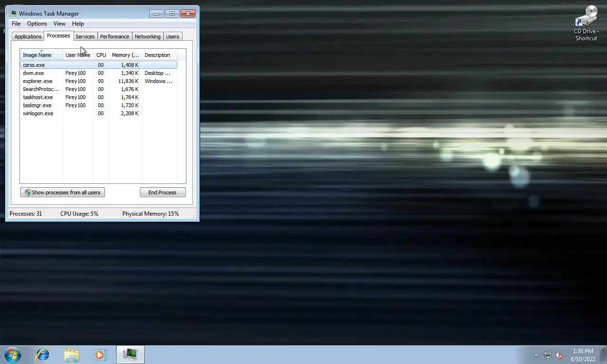The height and width of the screenshot is (364, 607).
Task: Launch Internet Explorer from the taskbar
Action: [43, 355]
